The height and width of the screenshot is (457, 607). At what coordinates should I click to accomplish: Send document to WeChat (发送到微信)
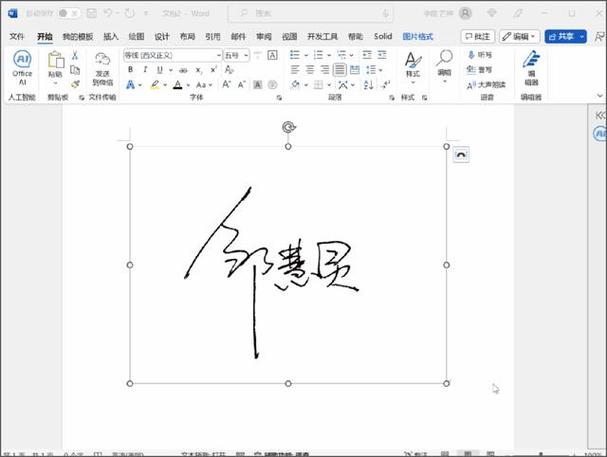(x=103, y=68)
